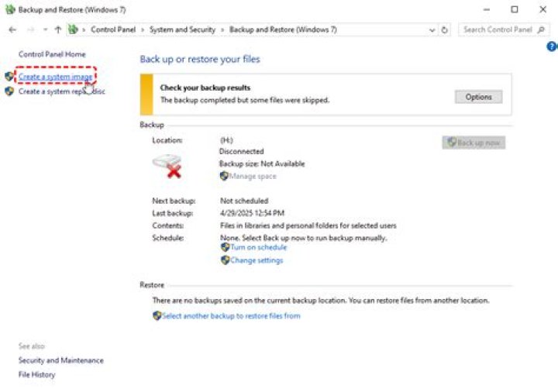Image resolution: width=558 pixels, height=392 pixels.
Task: Click 'Disconnected' status text
Action: (x=242, y=152)
